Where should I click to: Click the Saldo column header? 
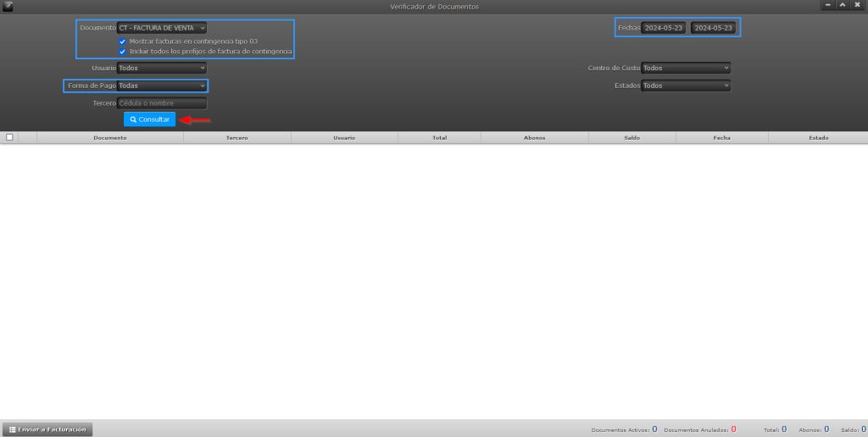click(632, 137)
